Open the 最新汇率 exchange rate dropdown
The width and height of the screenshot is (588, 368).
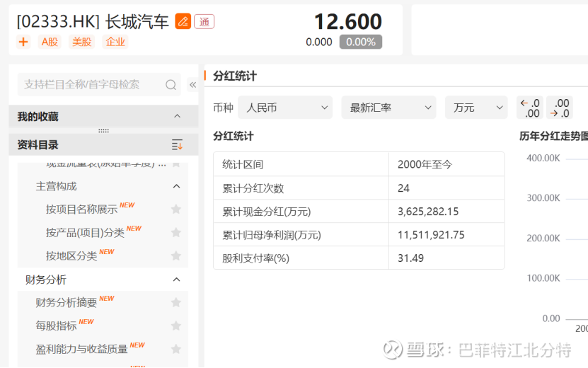click(x=388, y=108)
